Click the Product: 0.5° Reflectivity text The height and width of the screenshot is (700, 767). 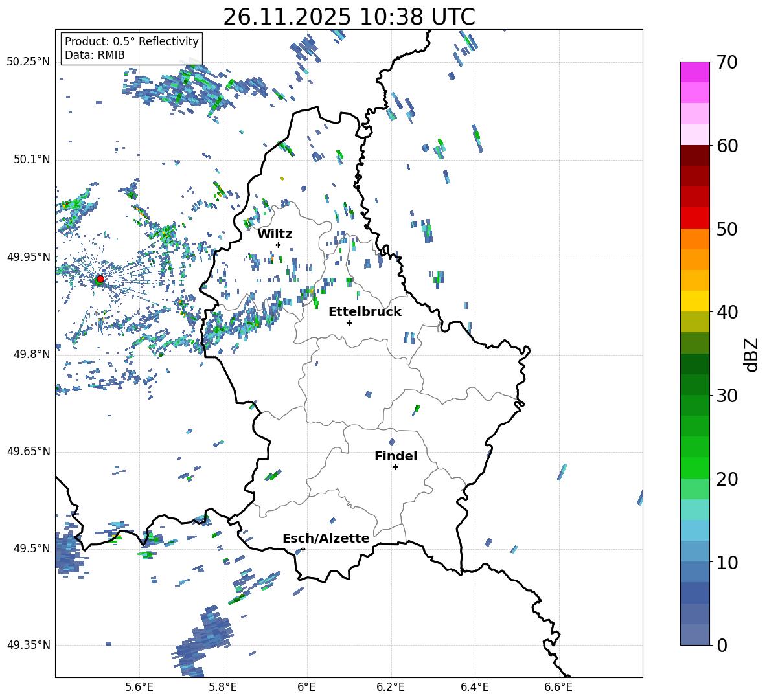132,41
